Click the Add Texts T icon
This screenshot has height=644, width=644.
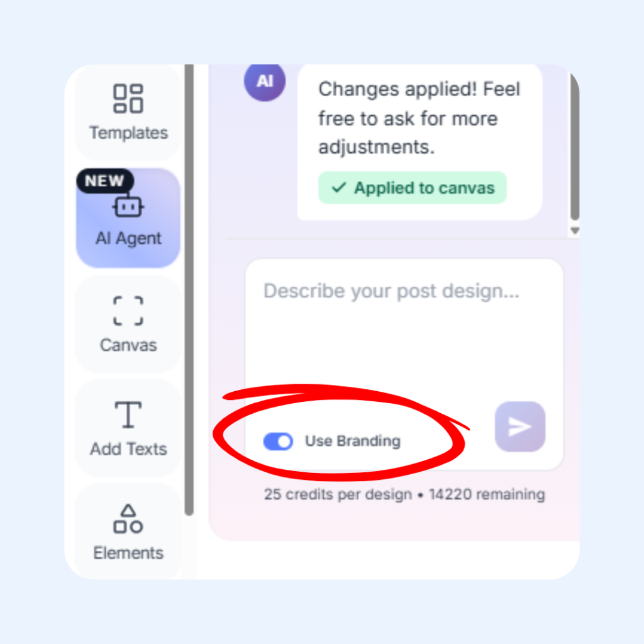pyautogui.click(x=128, y=414)
